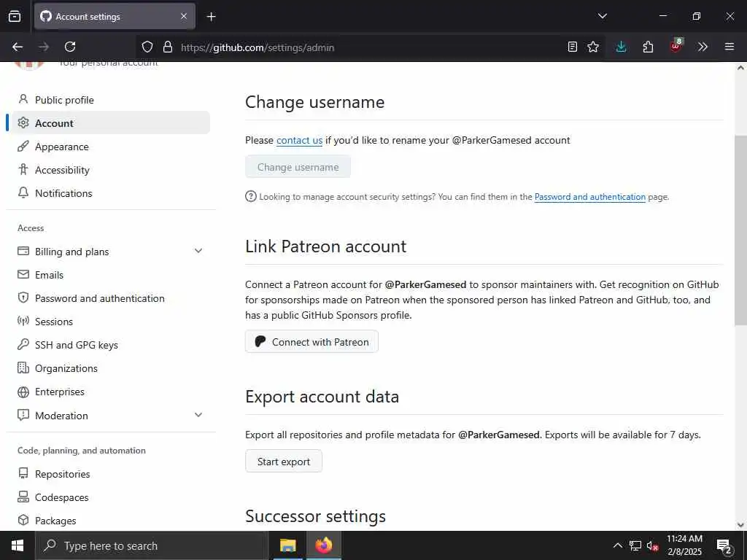Image resolution: width=747 pixels, height=560 pixels.
Task: Expand the Moderation sidebar section
Action: (198, 415)
